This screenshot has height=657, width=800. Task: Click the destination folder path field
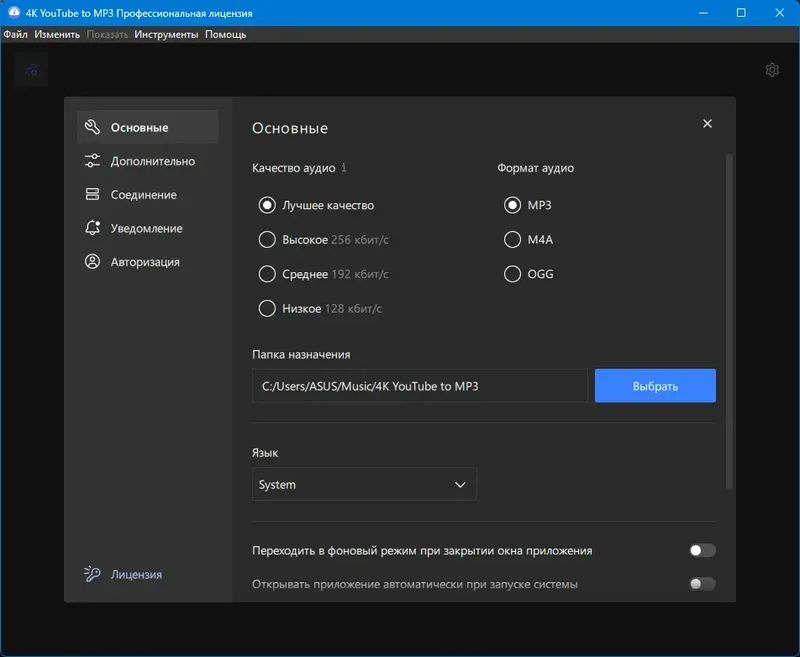(x=420, y=386)
